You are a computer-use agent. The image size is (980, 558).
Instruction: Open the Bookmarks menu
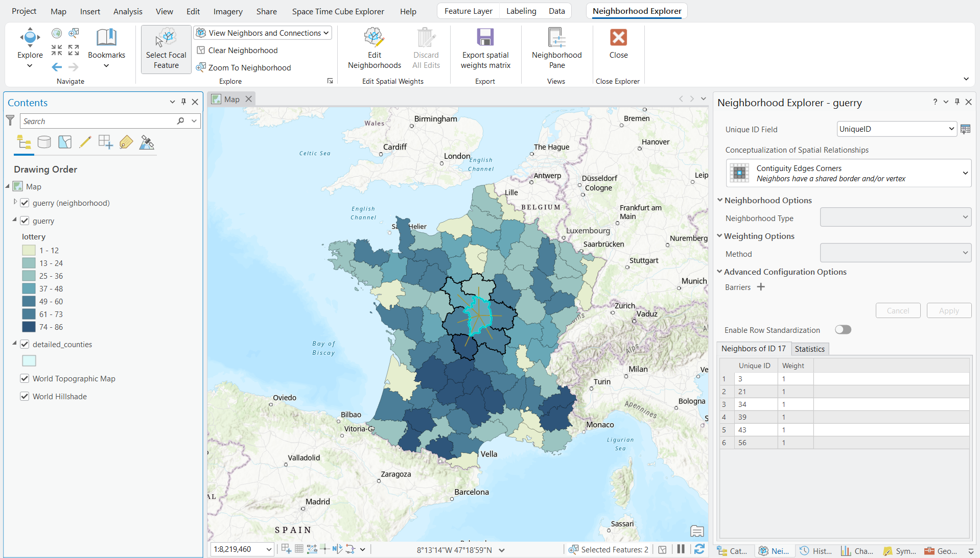(x=106, y=49)
